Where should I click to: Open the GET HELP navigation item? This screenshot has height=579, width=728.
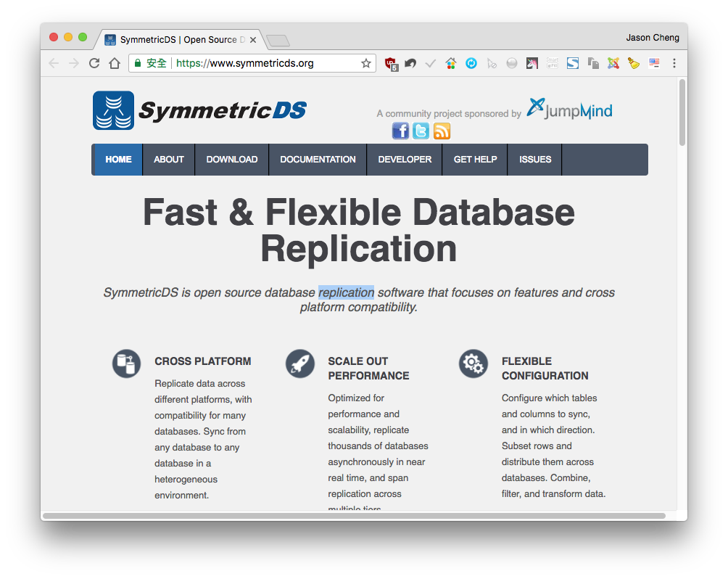475,160
